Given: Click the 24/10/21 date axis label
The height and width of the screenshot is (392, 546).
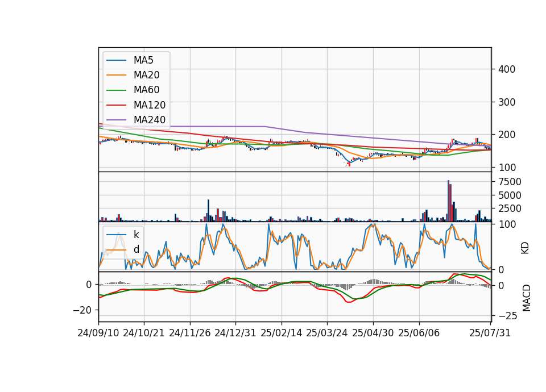Looking at the screenshot, I should coord(144,333).
